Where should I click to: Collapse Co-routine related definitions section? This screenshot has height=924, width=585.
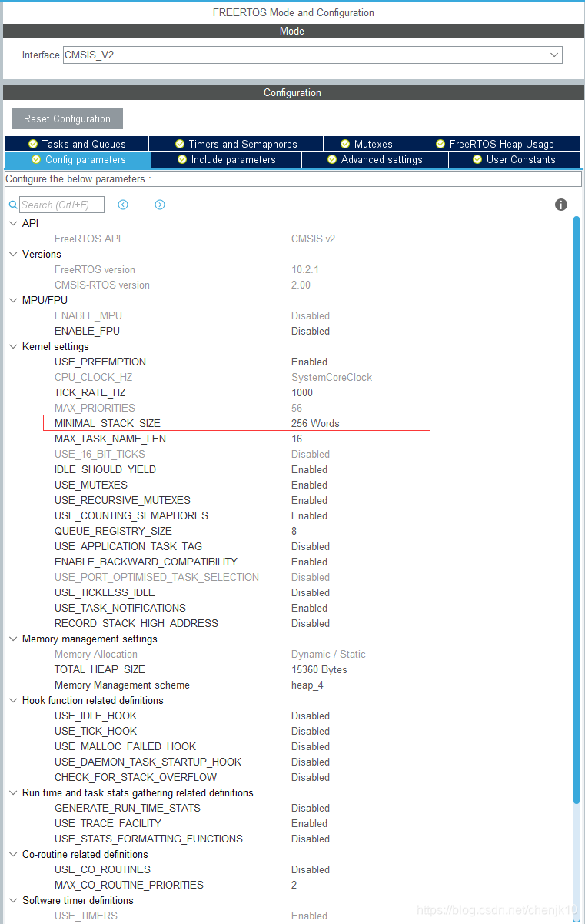pyautogui.click(x=12, y=854)
